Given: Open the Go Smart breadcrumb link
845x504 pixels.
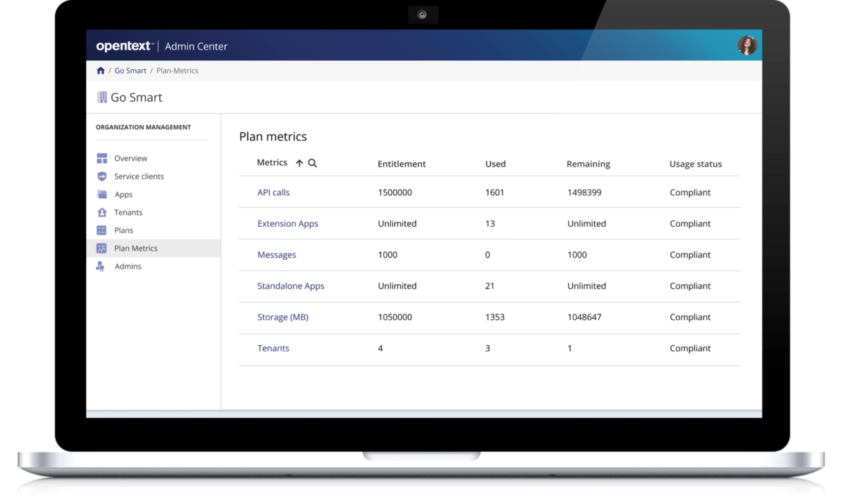Looking at the screenshot, I should click(130, 70).
